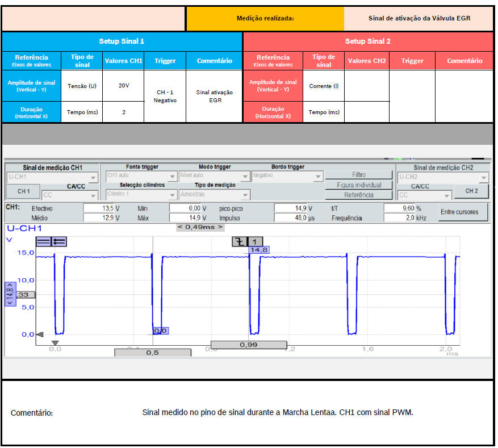Click the Frequência value field
Screen dimensions: 498x448
point(403,218)
